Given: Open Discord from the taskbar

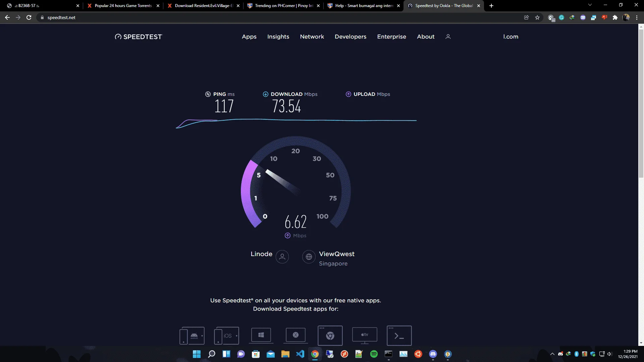Looking at the screenshot, I should coord(433,354).
